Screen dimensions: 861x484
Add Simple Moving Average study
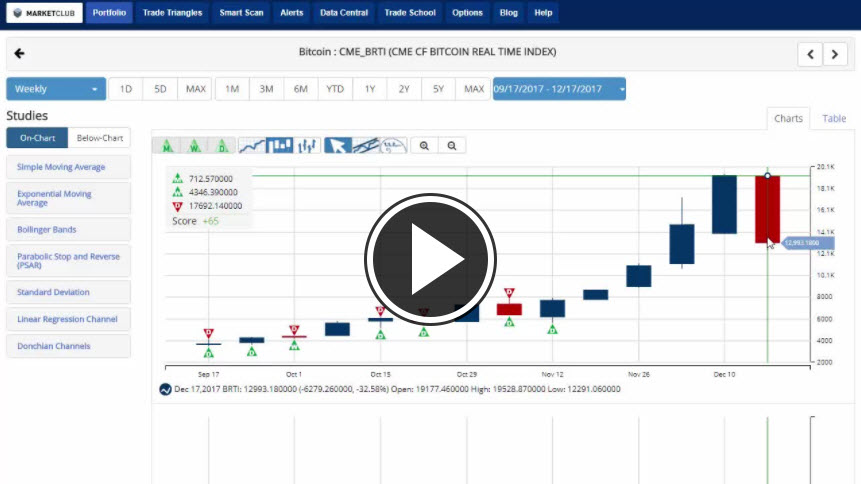[69, 167]
